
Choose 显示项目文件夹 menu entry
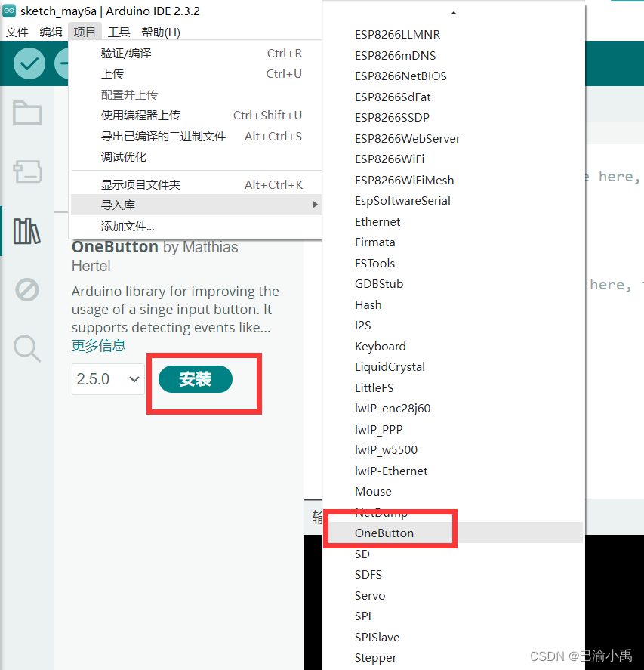tap(196, 184)
